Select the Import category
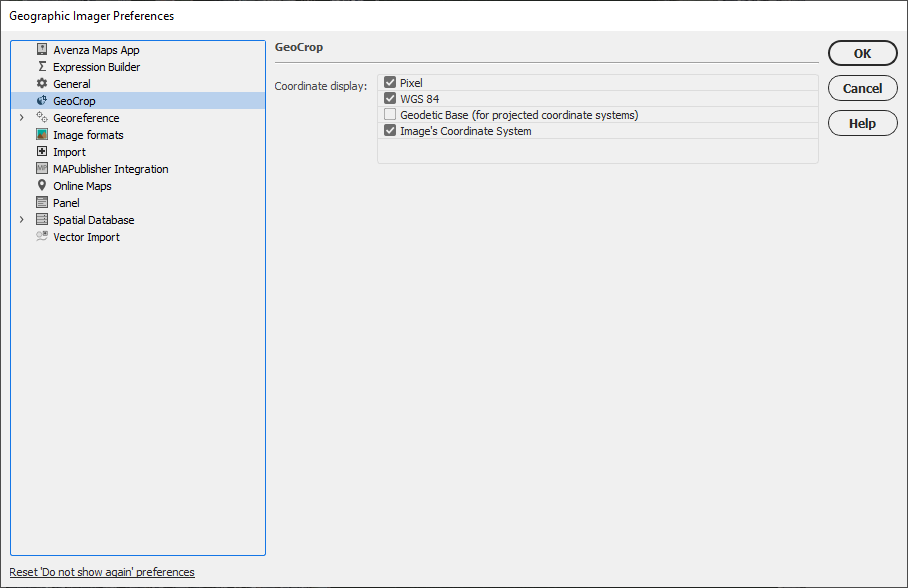The image size is (908, 588). pos(69,152)
